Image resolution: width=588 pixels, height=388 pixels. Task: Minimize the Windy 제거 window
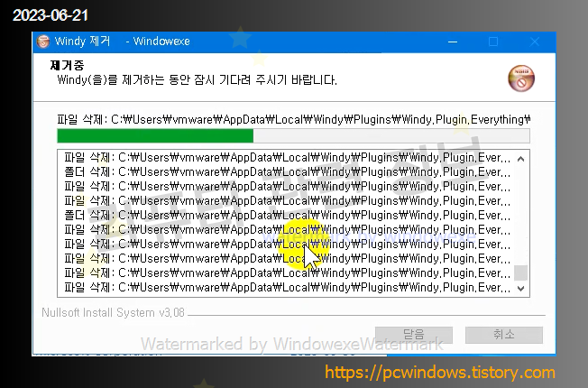(x=453, y=42)
